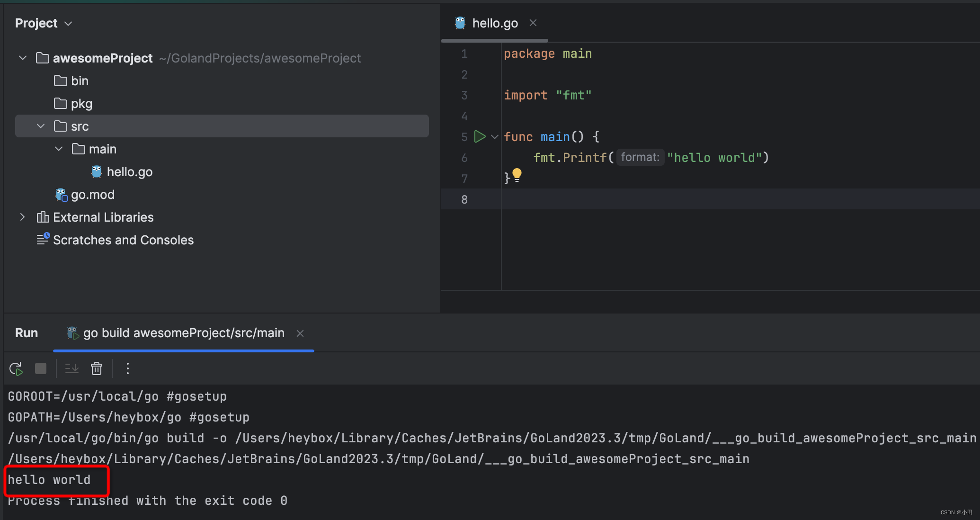980x520 pixels.
Task: Click the Stop process square button
Action: pyautogui.click(x=41, y=368)
